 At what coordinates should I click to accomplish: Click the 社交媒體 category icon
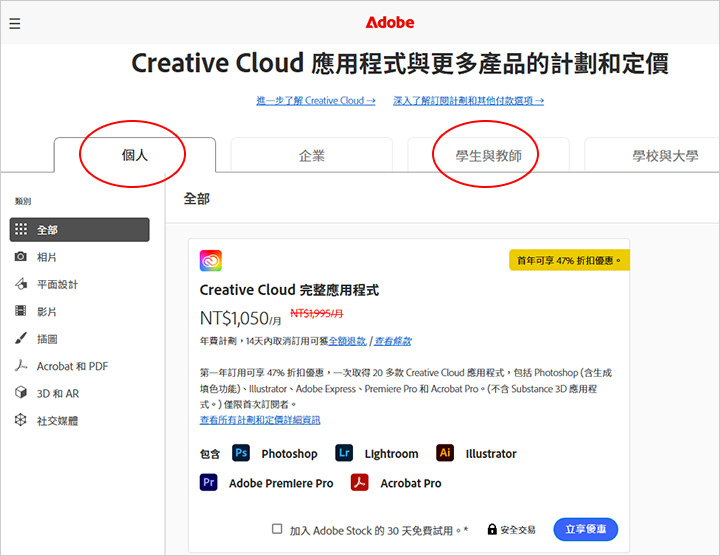[x=21, y=420]
